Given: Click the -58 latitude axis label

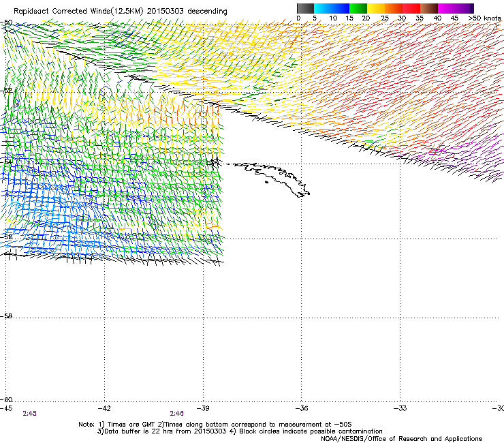Looking at the screenshot, I should click(6, 316).
